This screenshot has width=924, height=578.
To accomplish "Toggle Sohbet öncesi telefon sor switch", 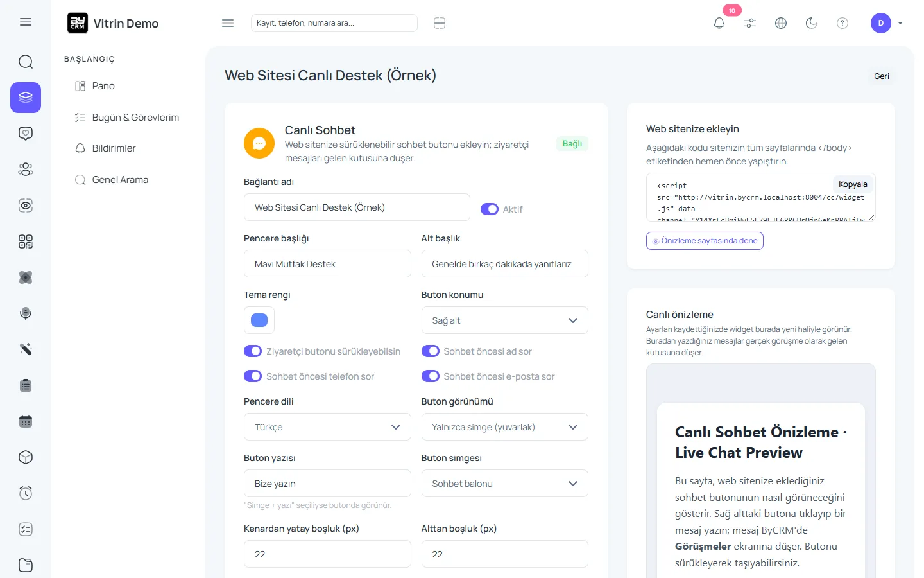I will click(x=253, y=376).
